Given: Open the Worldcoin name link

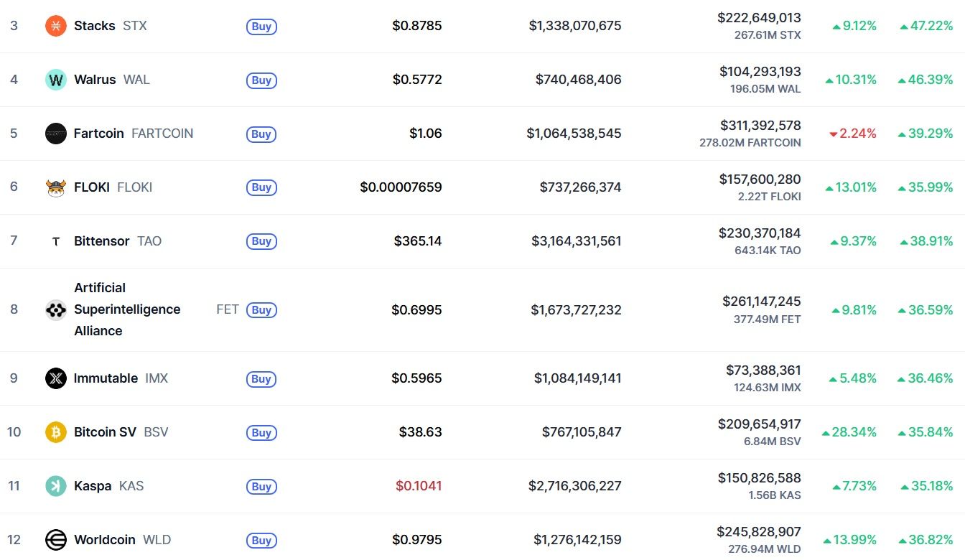Looking at the screenshot, I should (x=105, y=540).
